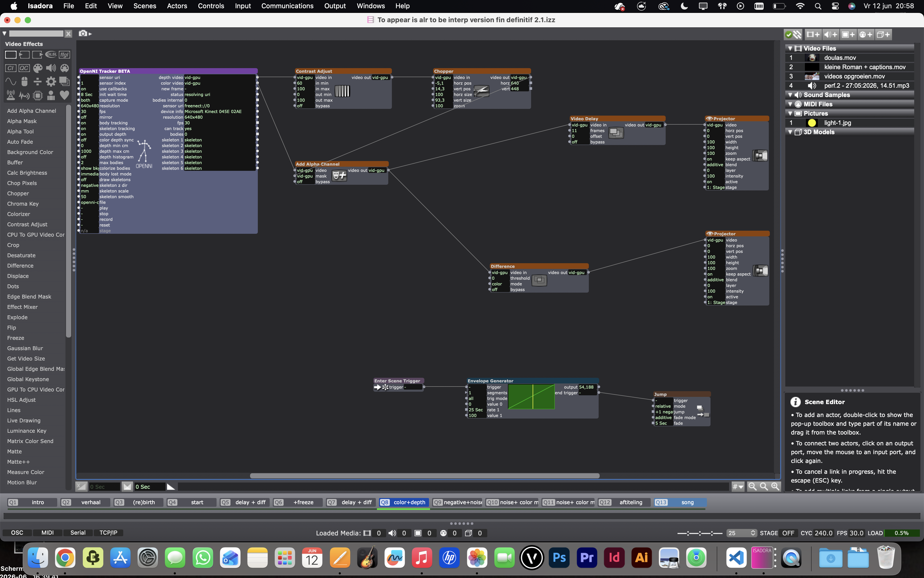Collapse the Video Files section
Screen dimensions: 924x578
tap(790, 49)
